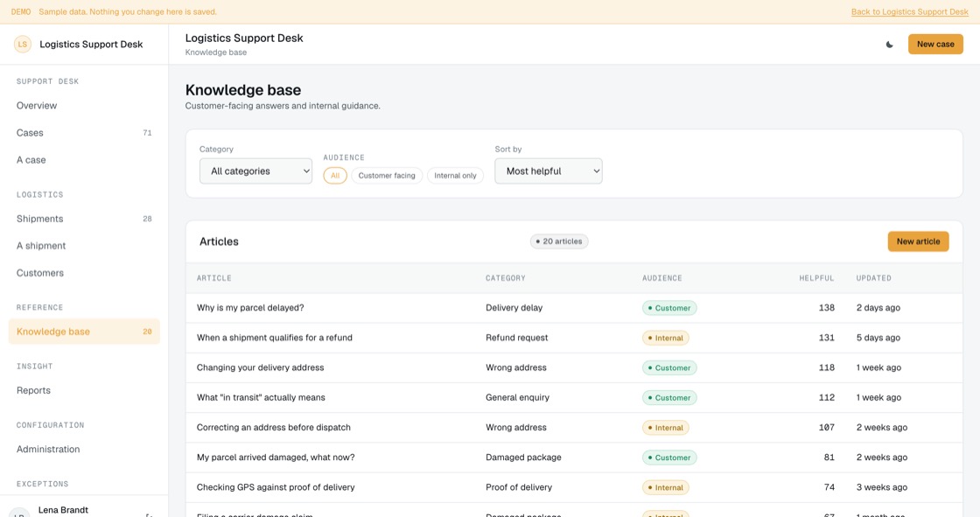Navigate to Shipments in the sidebar
The width and height of the screenshot is (980, 517).
tap(84, 219)
